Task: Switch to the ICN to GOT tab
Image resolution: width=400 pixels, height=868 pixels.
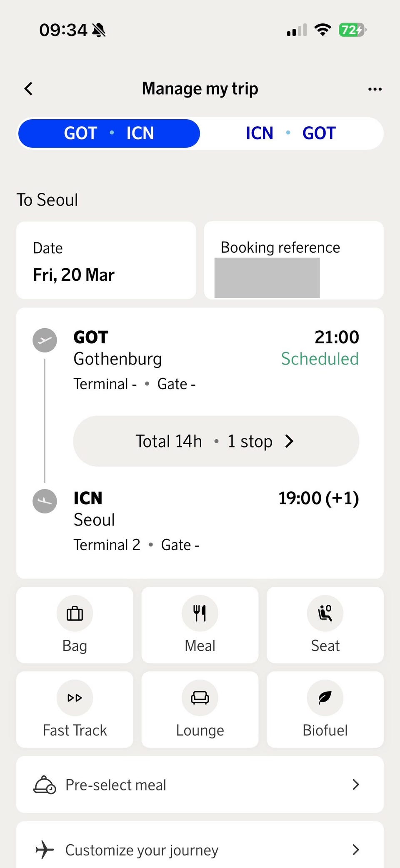Action: click(x=290, y=133)
